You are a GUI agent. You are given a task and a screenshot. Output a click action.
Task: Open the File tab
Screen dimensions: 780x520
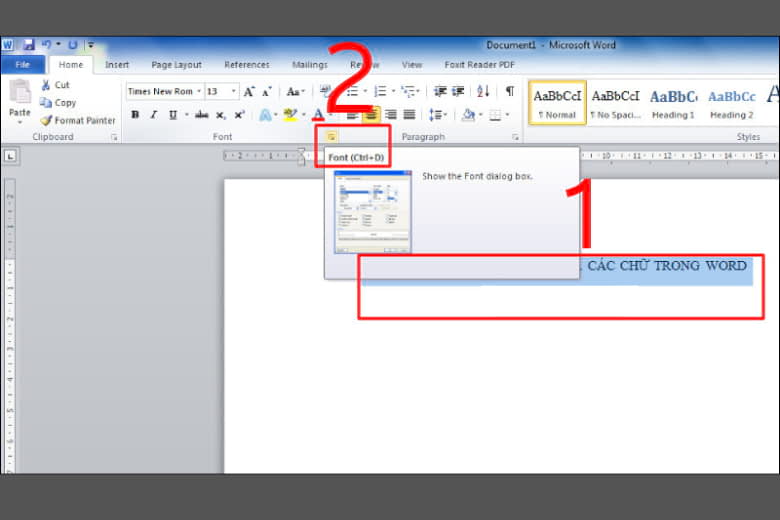(x=22, y=65)
